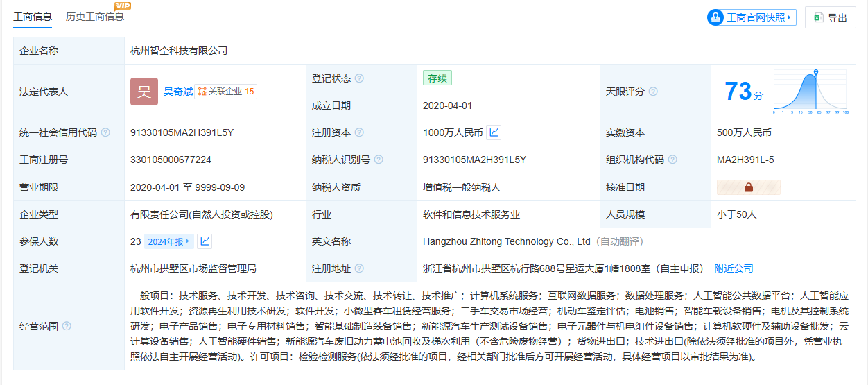Click help icon beside 纳税人识别号
868x385 pixels.
379,160
